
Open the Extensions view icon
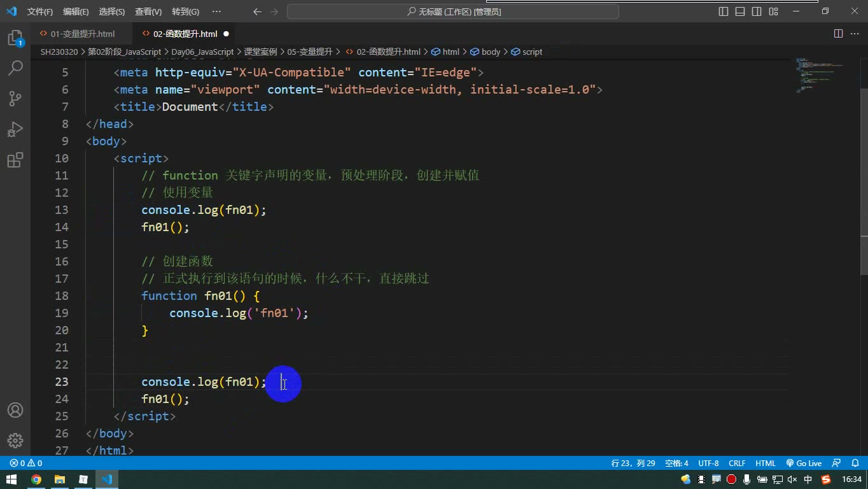15,160
